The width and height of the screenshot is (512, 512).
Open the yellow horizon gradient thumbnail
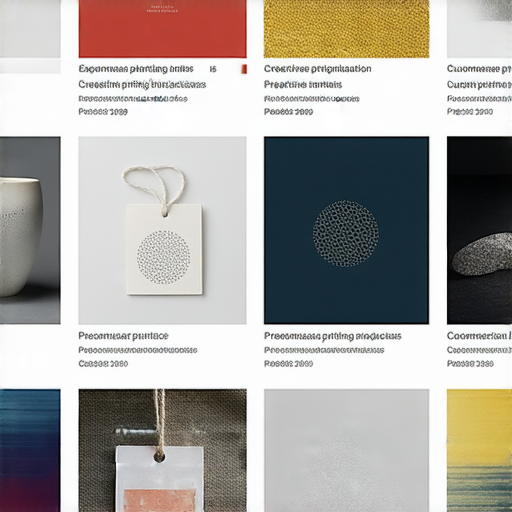479,450
